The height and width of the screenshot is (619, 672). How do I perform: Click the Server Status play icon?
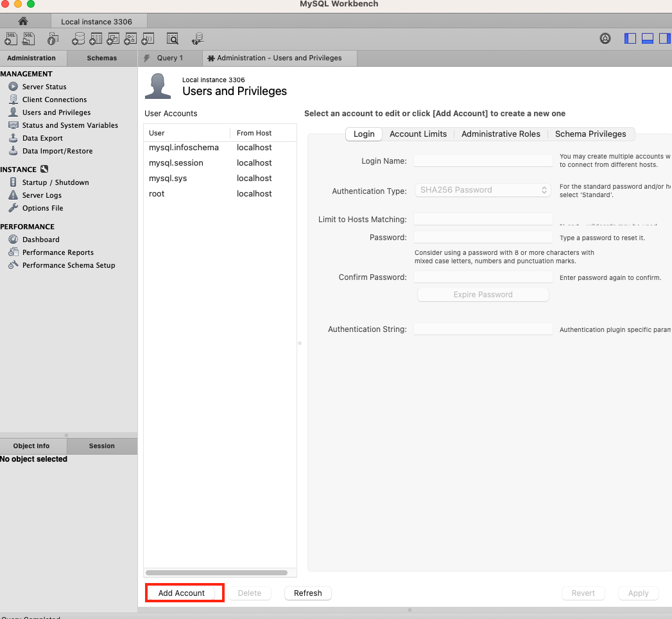(x=13, y=87)
